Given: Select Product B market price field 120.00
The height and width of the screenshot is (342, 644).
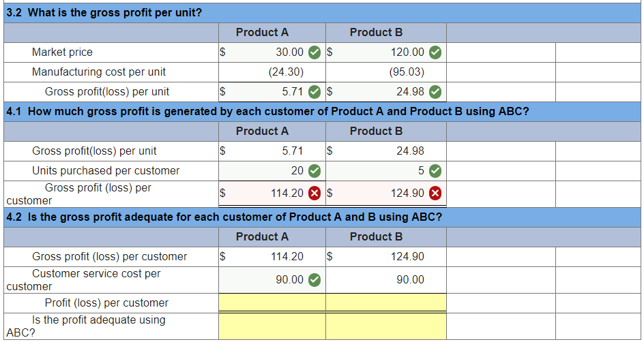Looking at the screenshot, I should (386, 52).
